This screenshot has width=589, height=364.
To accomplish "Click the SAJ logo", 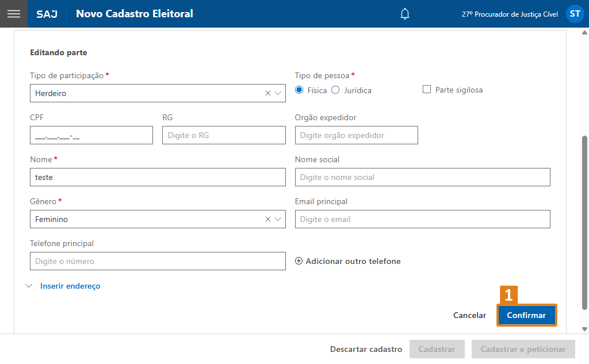I will (x=47, y=14).
